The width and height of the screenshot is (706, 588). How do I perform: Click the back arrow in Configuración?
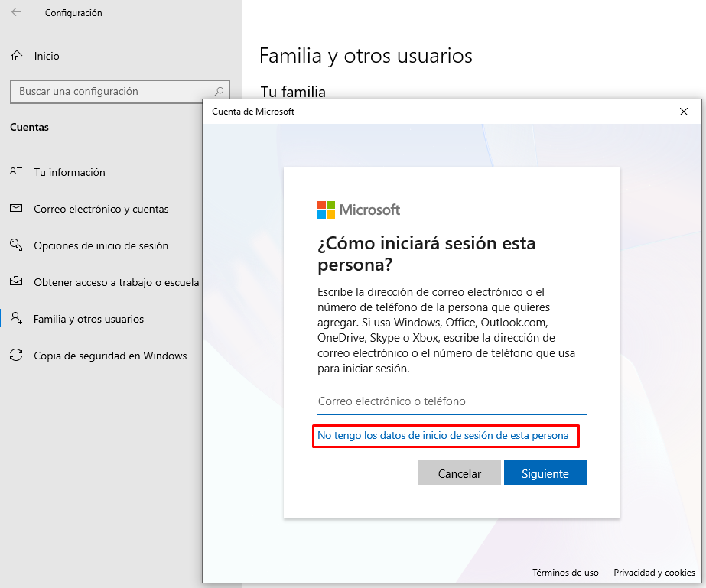[x=17, y=13]
